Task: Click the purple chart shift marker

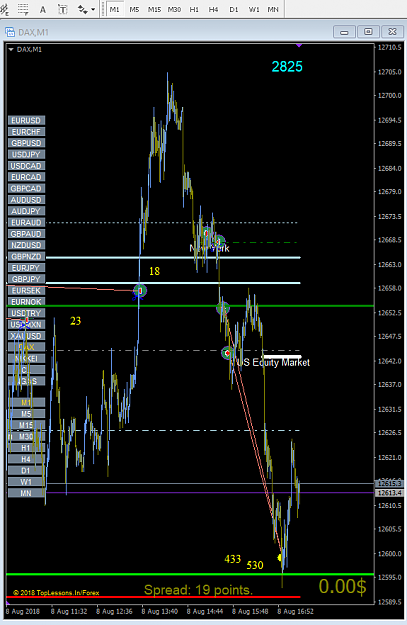Action: (299, 45)
